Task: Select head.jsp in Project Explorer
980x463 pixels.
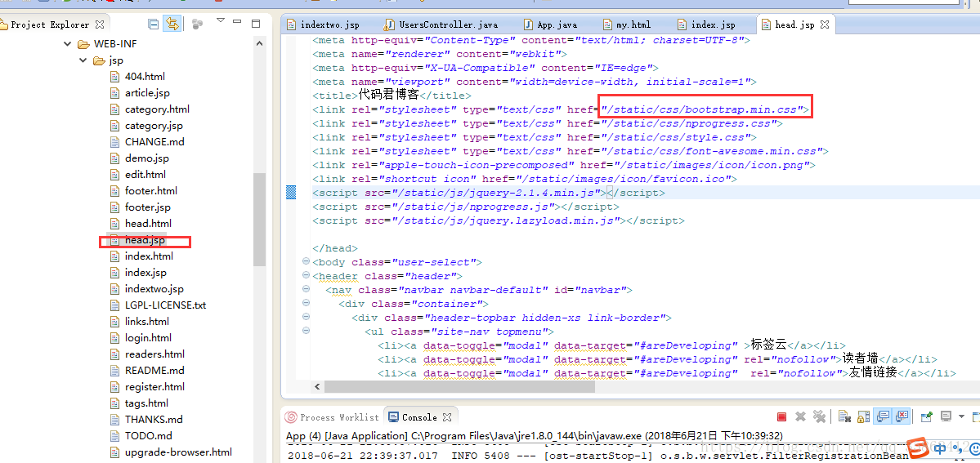Action: (145, 240)
